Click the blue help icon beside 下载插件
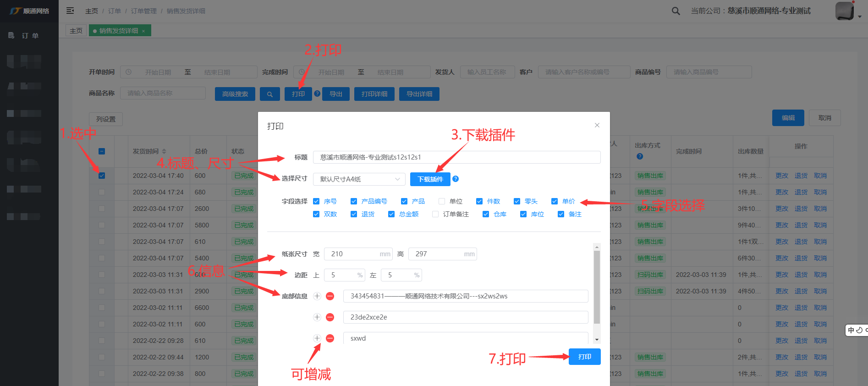The height and width of the screenshot is (386, 868). (456, 179)
